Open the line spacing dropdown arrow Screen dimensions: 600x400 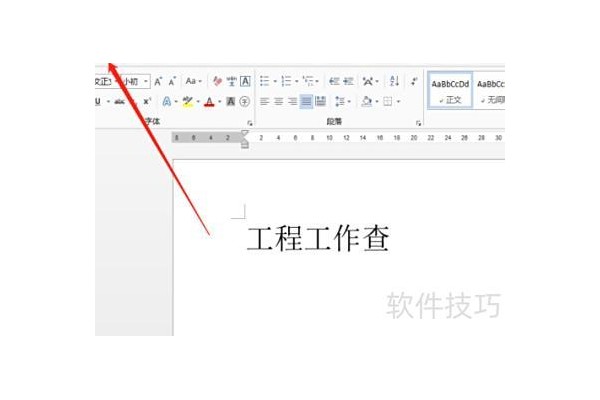[x=349, y=101]
